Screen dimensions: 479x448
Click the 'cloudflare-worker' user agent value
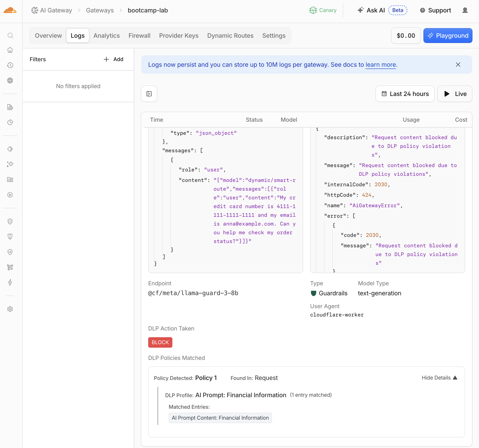coord(337,315)
